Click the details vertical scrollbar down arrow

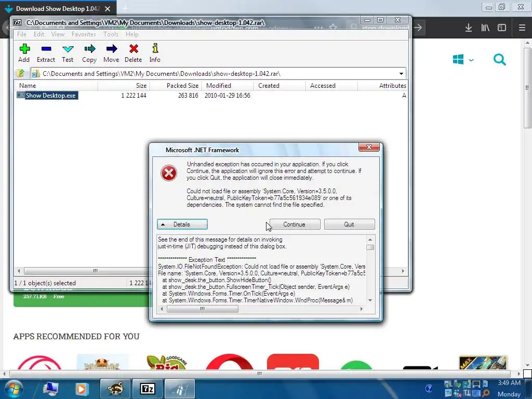tap(370, 300)
